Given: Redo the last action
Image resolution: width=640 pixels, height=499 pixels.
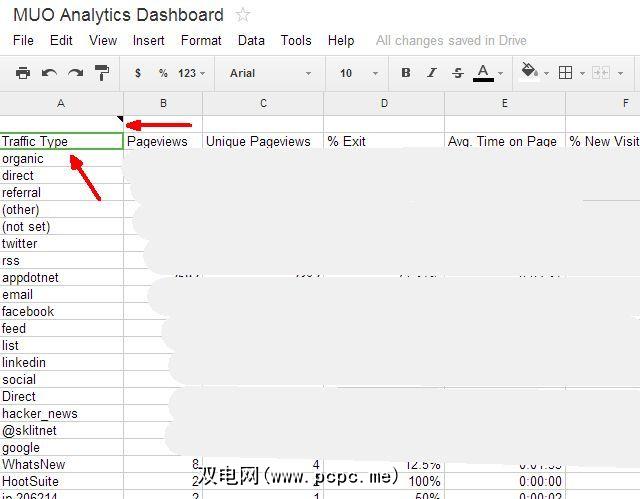Looking at the screenshot, I should coord(76,73).
